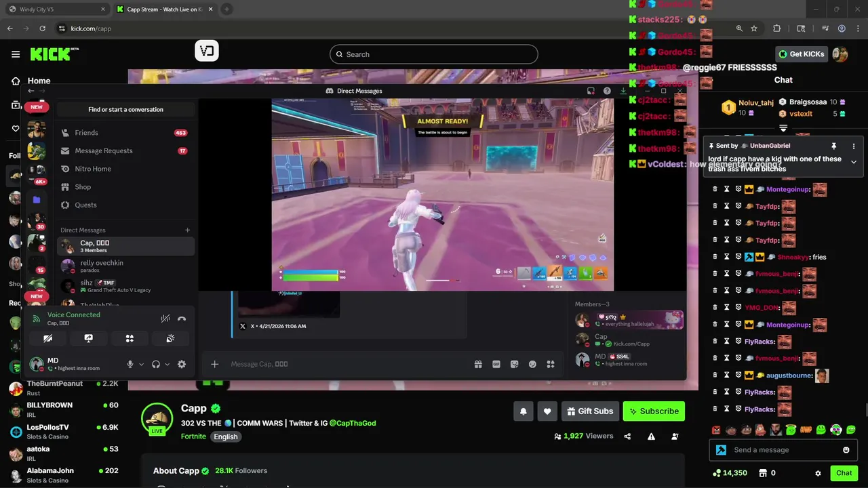Click the Gift Subs button
The height and width of the screenshot is (488, 868).
click(589, 411)
